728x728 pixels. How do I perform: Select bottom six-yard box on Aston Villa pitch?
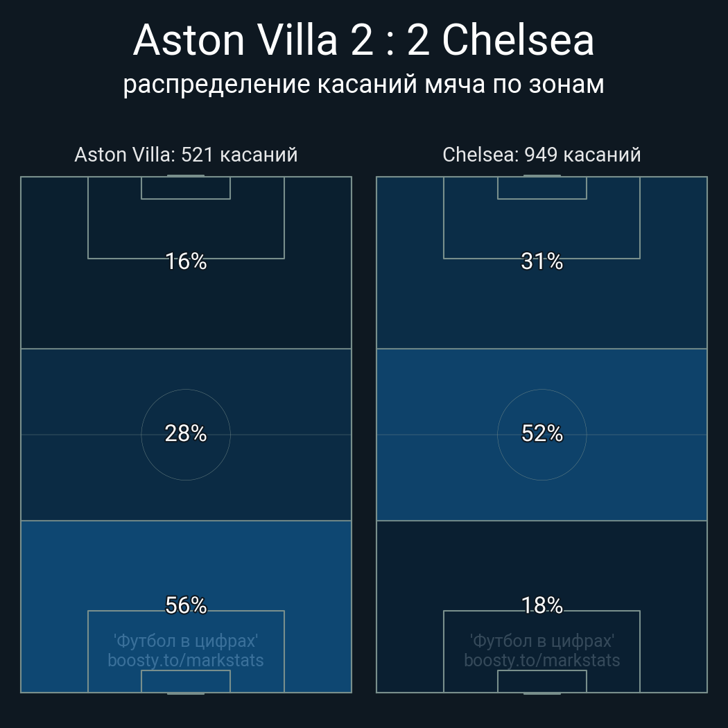point(186,681)
